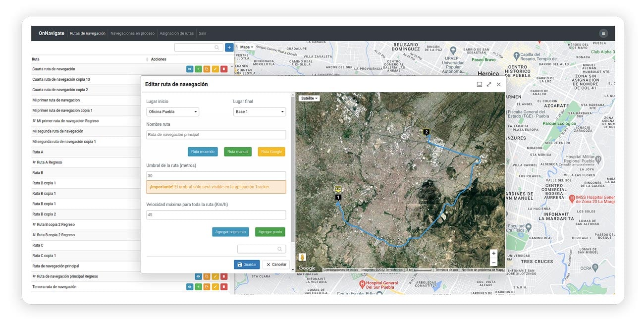
Task: Click into the Nombre ruta text field
Action: pyautogui.click(x=216, y=134)
